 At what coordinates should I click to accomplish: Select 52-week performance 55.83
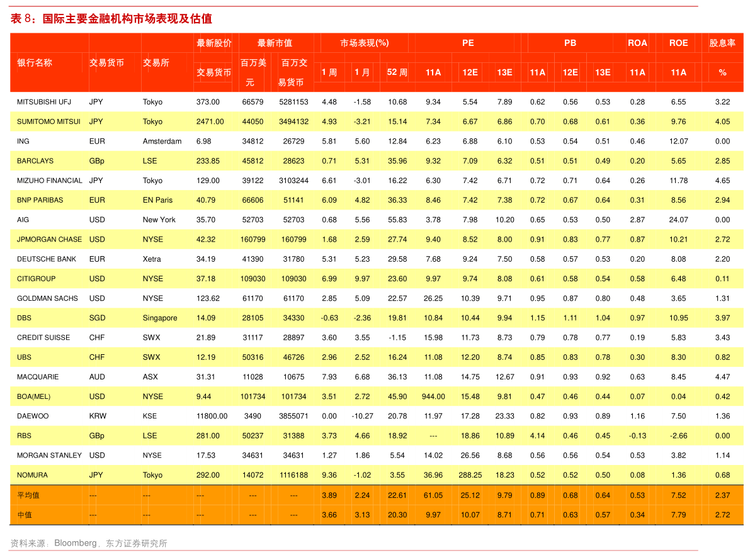tap(397, 220)
